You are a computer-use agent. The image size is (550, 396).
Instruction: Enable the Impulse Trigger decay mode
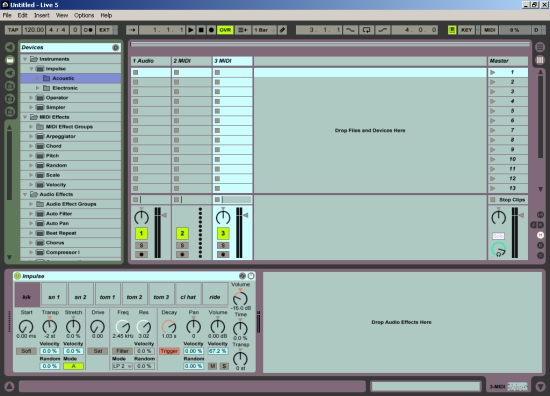(169, 351)
